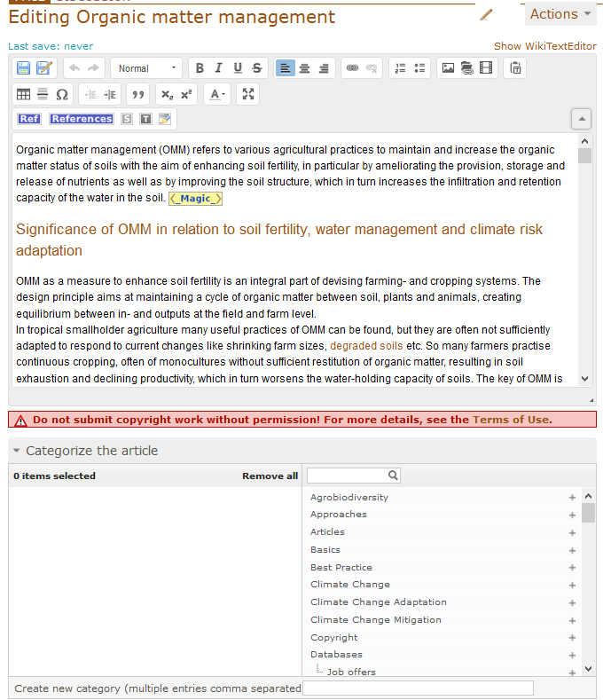Click the insert image icon
Screen dimensions: 603x700
tap(448, 68)
